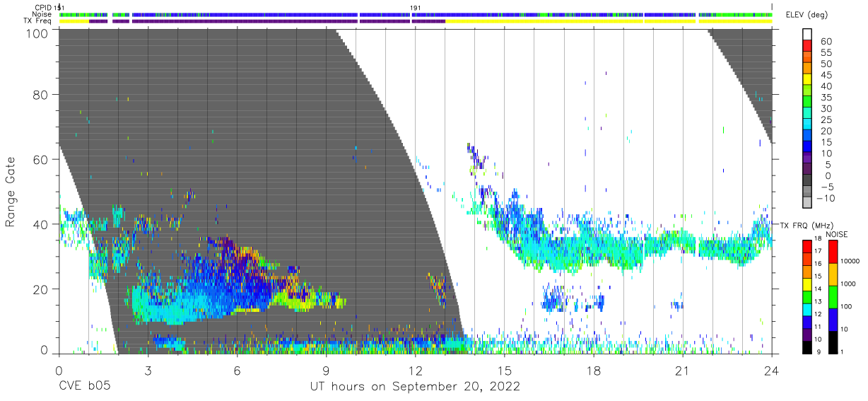Click the '18' tick on UT hours axis
The height and width of the screenshot is (401, 868).
pos(594,371)
